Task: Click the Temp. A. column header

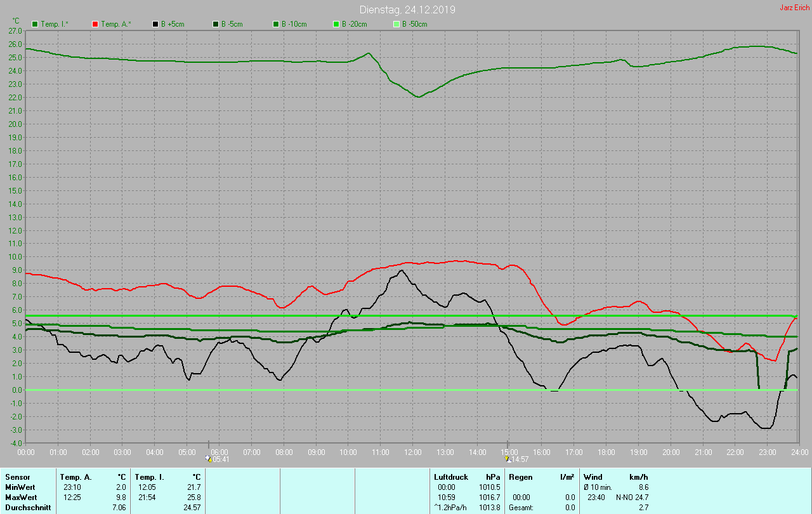Action: (x=75, y=477)
